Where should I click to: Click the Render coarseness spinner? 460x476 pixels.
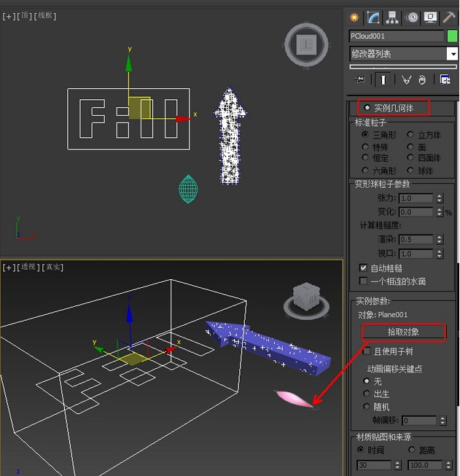440,240
